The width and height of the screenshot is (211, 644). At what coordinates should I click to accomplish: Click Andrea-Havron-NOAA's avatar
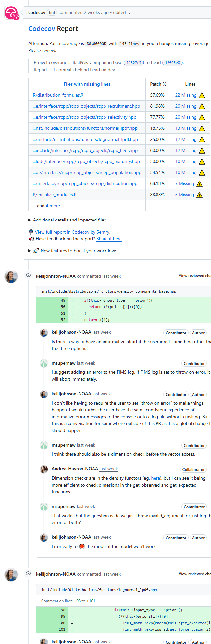[44, 469]
